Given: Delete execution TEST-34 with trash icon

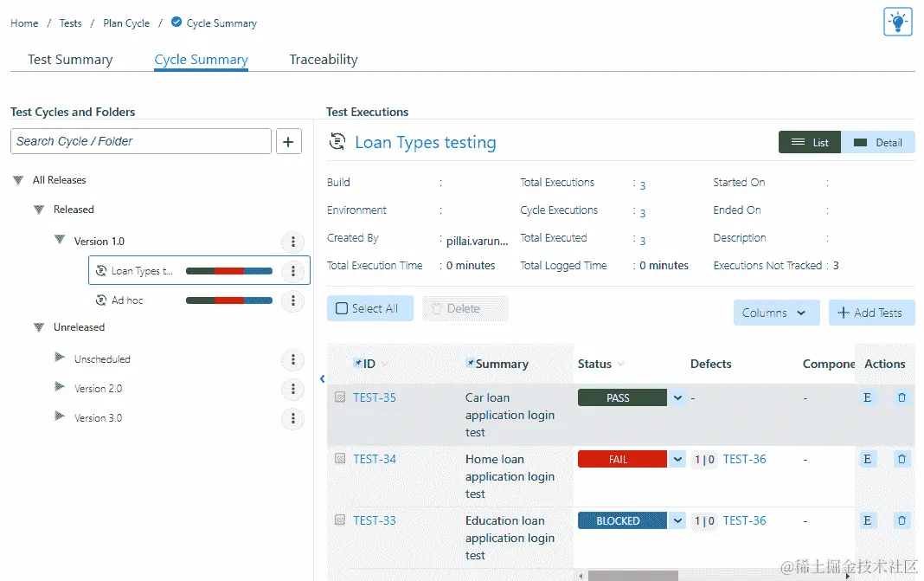Looking at the screenshot, I should pos(902,459).
